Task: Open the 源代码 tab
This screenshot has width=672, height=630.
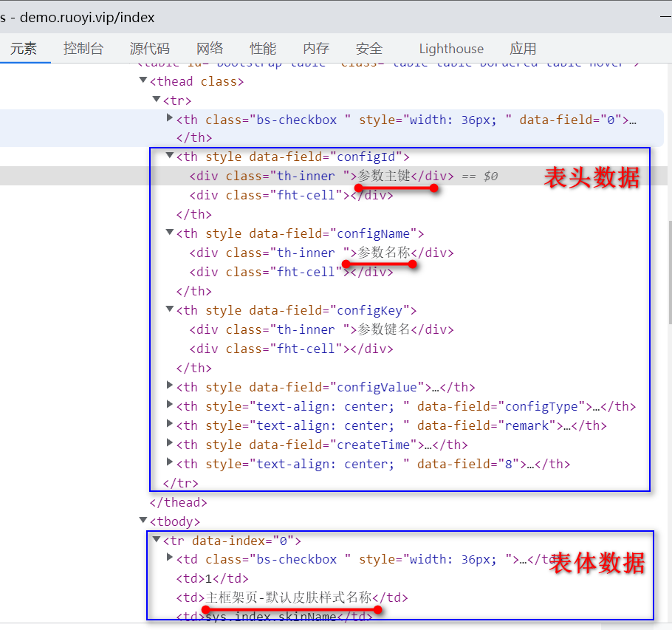Action: coord(150,49)
